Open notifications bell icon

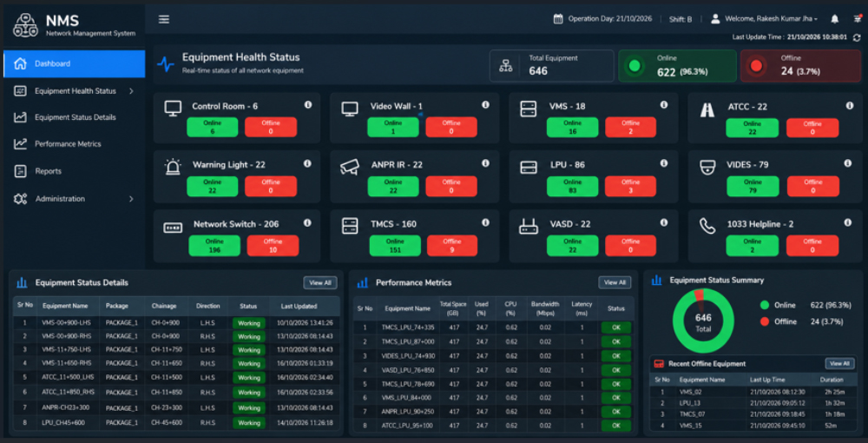pyautogui.click(x=835, y=19)
